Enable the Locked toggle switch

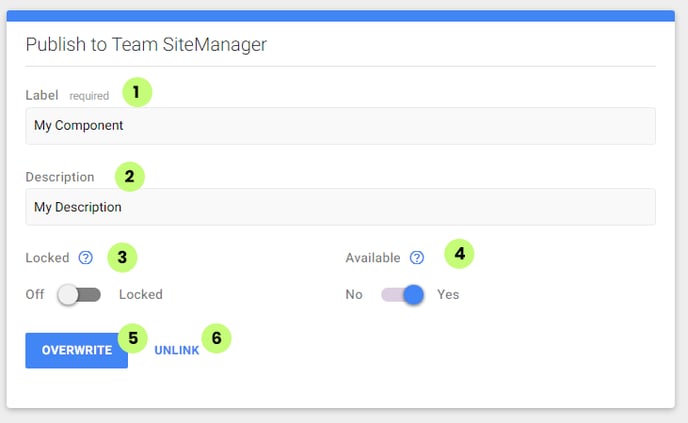click(79, 294)
